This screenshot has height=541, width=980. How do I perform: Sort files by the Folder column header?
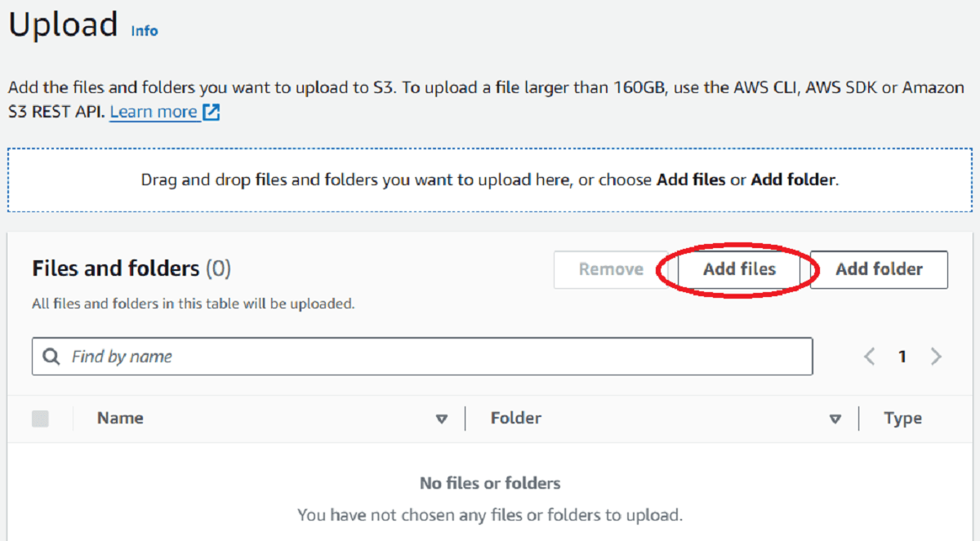(x=515, y=418)
